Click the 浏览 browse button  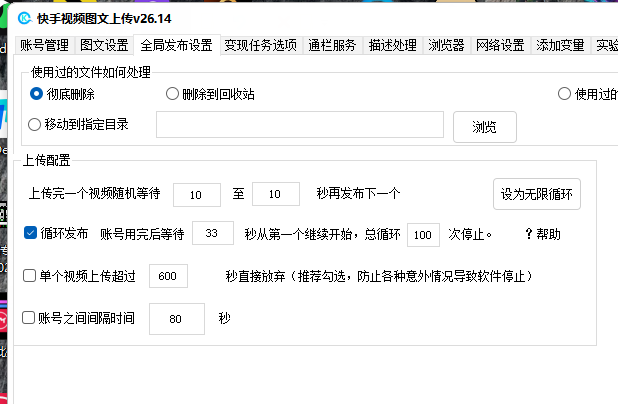click(x=485, y=127)
